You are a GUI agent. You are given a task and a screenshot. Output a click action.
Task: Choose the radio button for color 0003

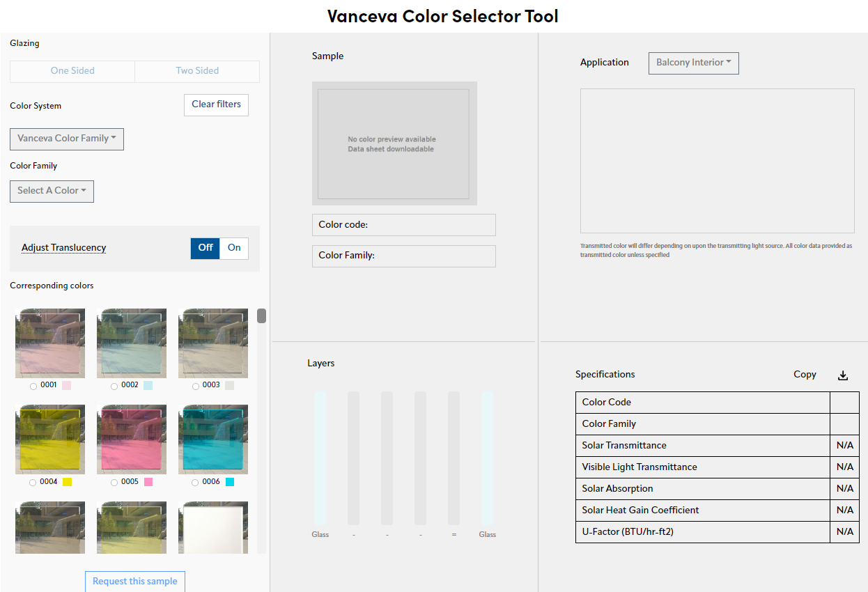pyautogui.click(x=196, y=386)
